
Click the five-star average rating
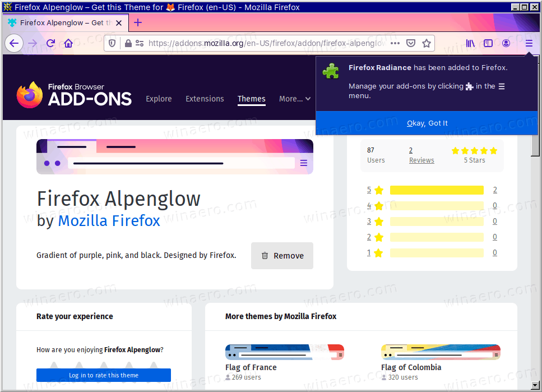pyautogui.click(x=474, y=150)
